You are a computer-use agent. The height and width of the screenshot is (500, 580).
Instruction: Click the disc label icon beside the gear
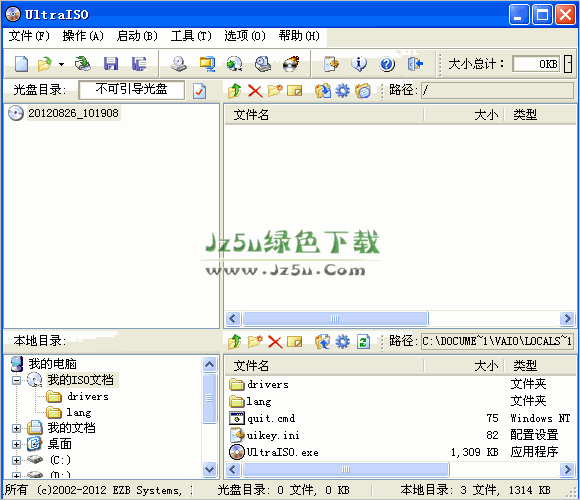pos(362,91)
